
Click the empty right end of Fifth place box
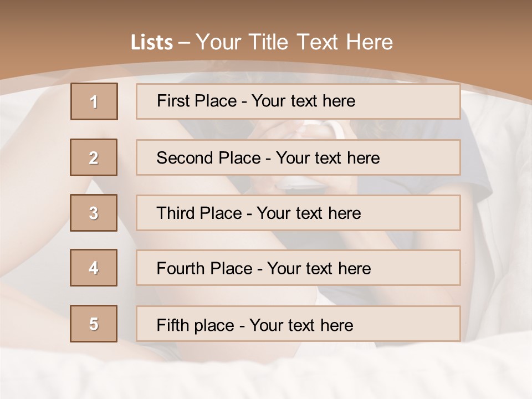point(421,324)
